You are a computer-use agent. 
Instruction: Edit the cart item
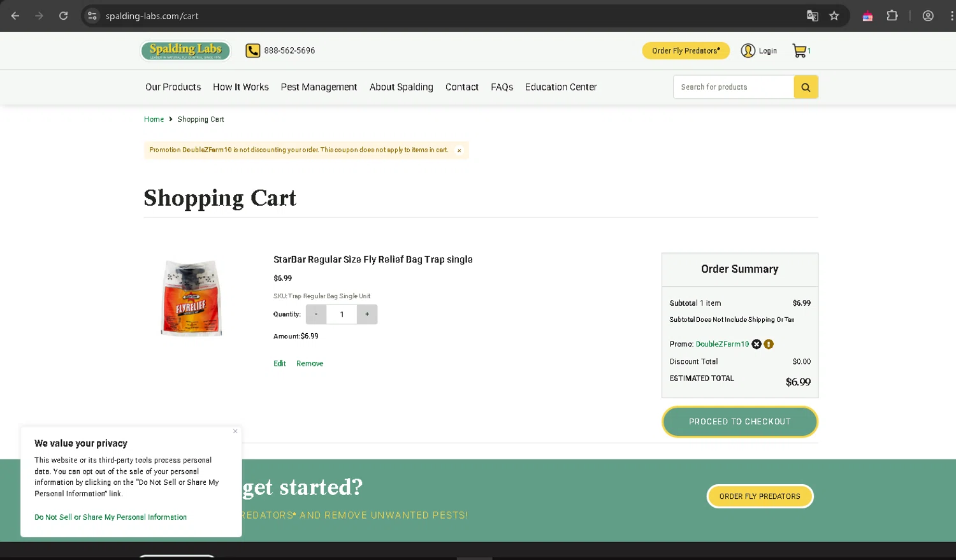click(280, 364)
